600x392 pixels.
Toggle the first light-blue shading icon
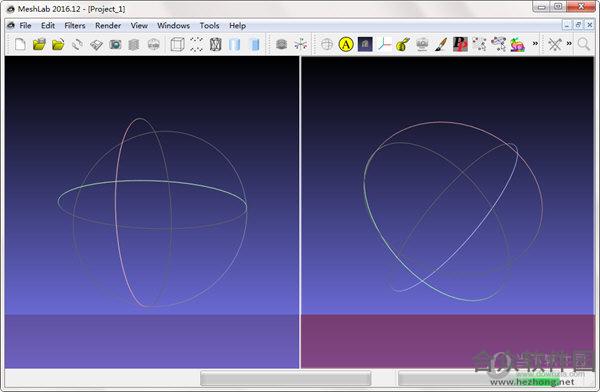[x=235, y=44]
